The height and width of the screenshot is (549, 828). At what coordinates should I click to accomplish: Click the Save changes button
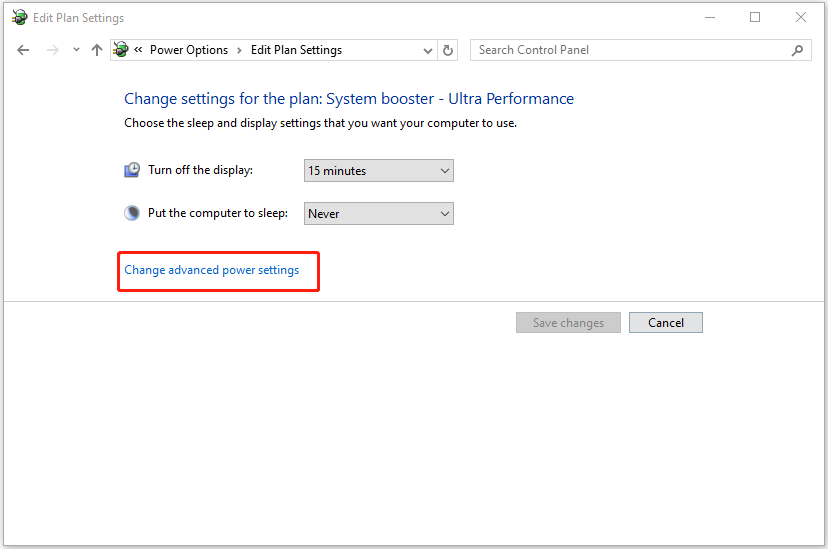coord(568,323)
